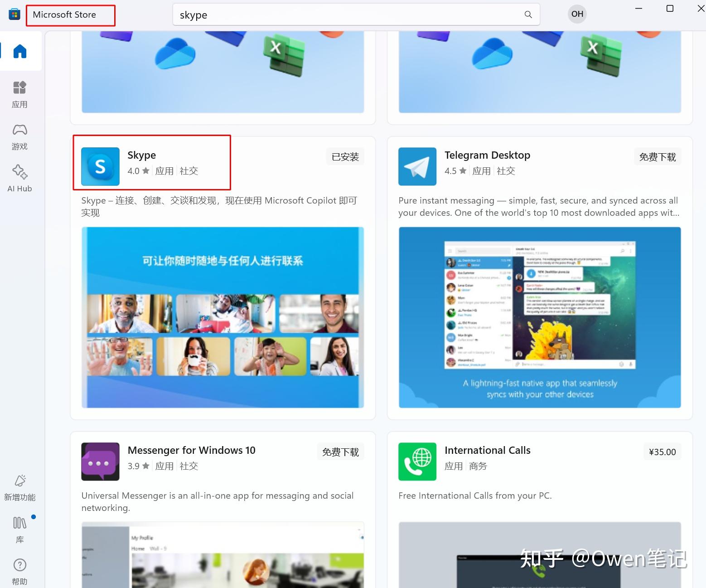Screen dimensions: 706x588
Task: Open the 库 (Library) section
Action: [19, 530]
